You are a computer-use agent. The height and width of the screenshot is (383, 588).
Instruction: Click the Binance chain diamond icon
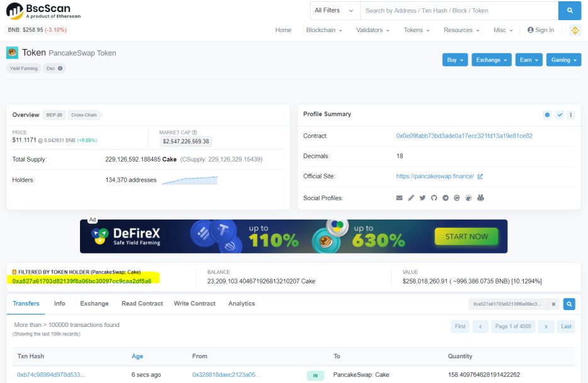pyautogui.click(x=575, y=30)
